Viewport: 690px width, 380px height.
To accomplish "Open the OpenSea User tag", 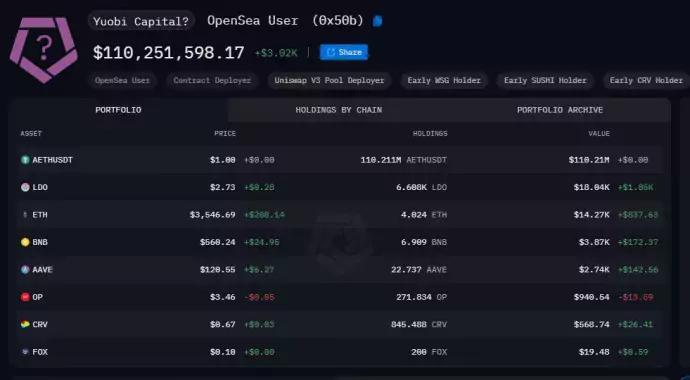I will coord(122,80).
